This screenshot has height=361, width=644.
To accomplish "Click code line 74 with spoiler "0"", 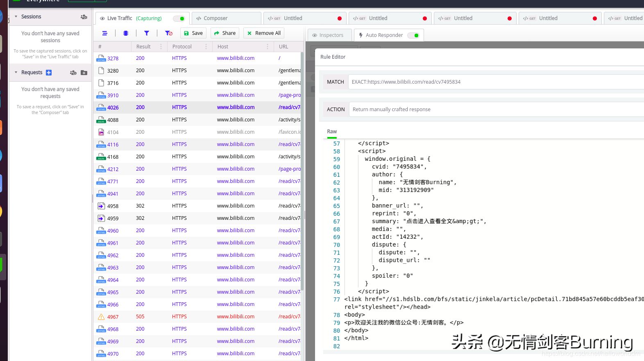I will tap(392, 276).
